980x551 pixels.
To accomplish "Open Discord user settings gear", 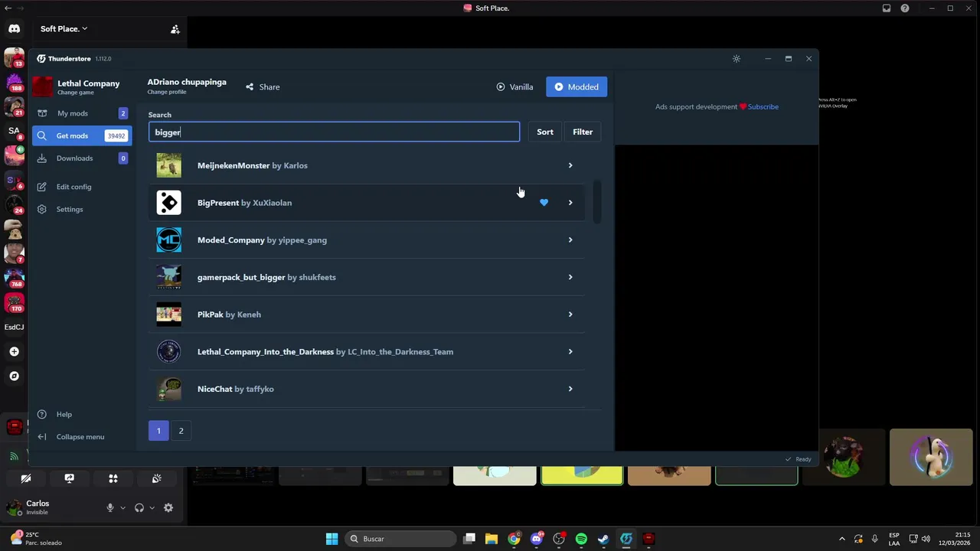I will point(168,508).
